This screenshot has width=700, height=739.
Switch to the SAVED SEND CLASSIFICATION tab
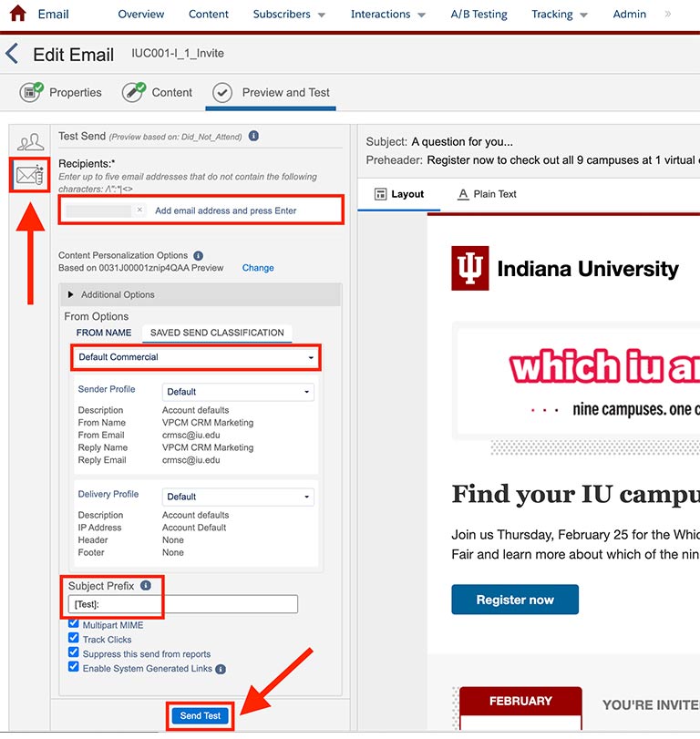point(217,333)
